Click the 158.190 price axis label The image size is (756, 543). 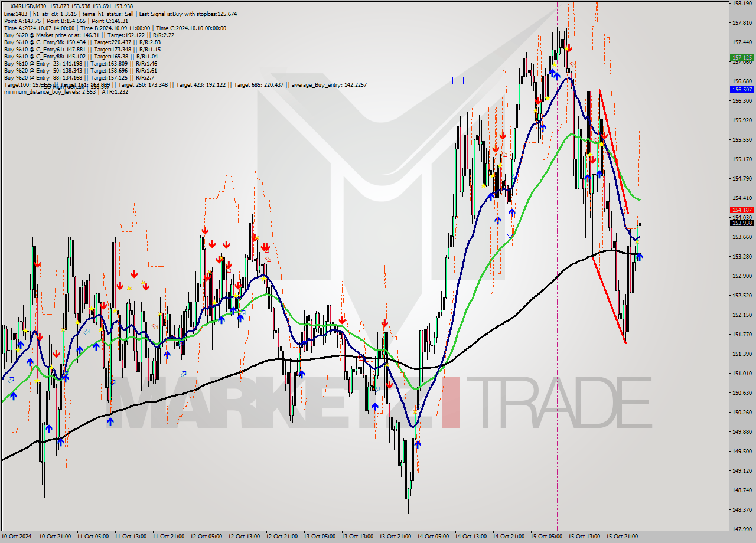click(742, 4)
